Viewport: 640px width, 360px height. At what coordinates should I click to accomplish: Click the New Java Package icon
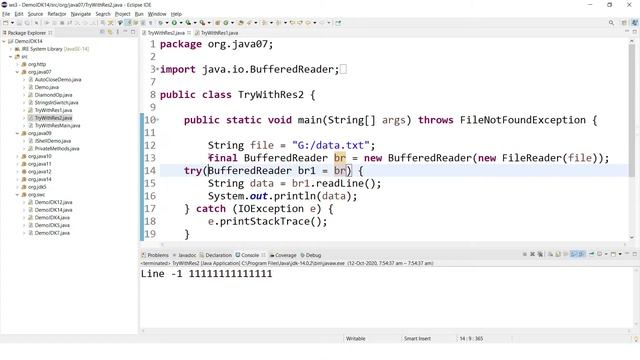(218, 23)
